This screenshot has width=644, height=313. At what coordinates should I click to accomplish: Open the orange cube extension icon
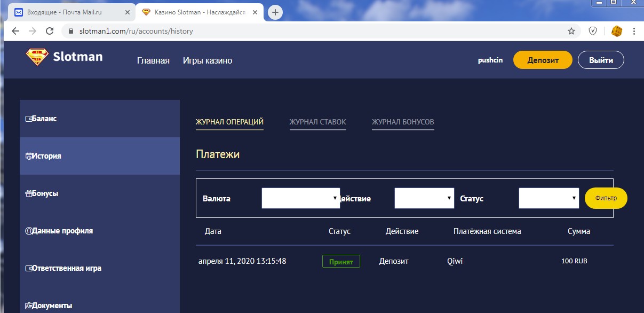point(616,31)
